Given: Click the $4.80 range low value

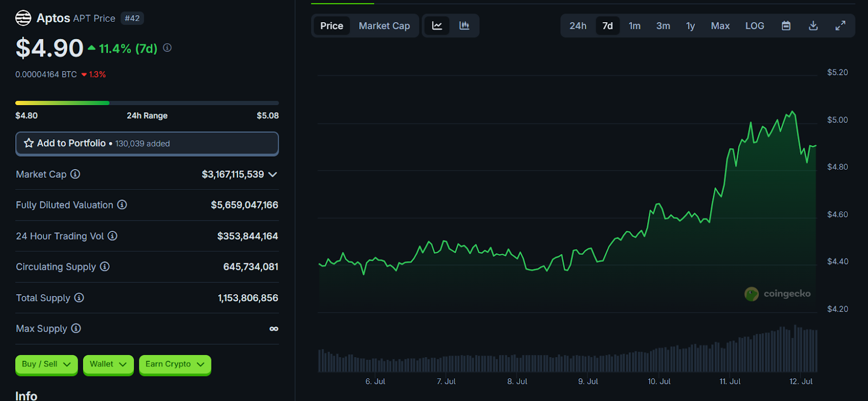Looking at the screenshot, I should coord(27,115).
